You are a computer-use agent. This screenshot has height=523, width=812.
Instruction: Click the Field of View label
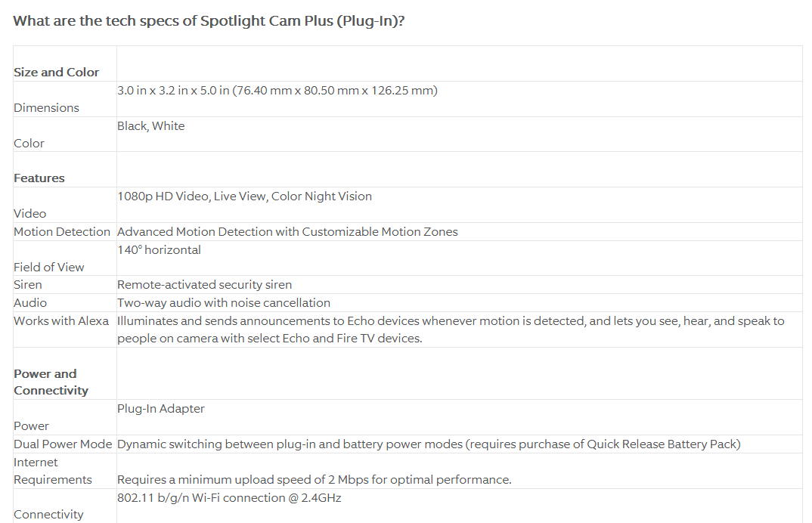click(x=49, y=268)
